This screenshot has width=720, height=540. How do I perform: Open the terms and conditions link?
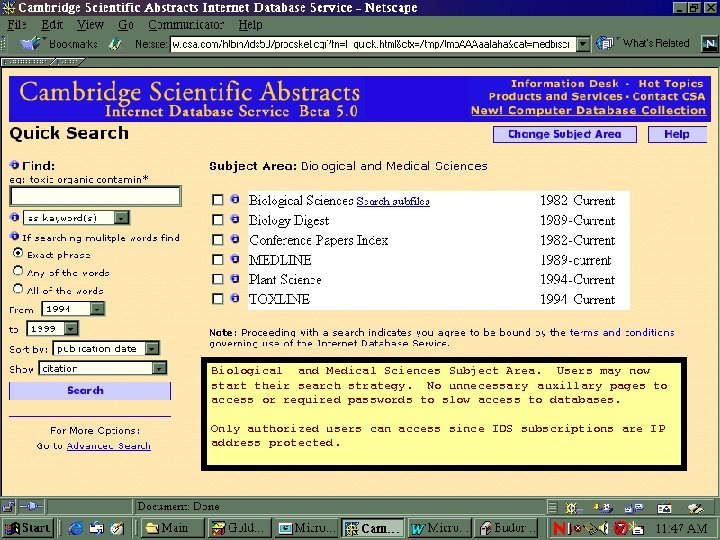click(622, 332)
